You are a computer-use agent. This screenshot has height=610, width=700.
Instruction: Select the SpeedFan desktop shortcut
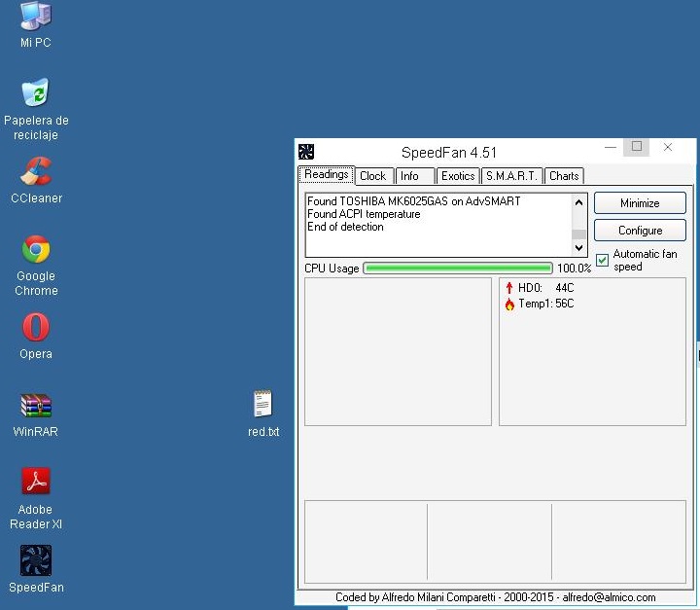tap(36, 569)
